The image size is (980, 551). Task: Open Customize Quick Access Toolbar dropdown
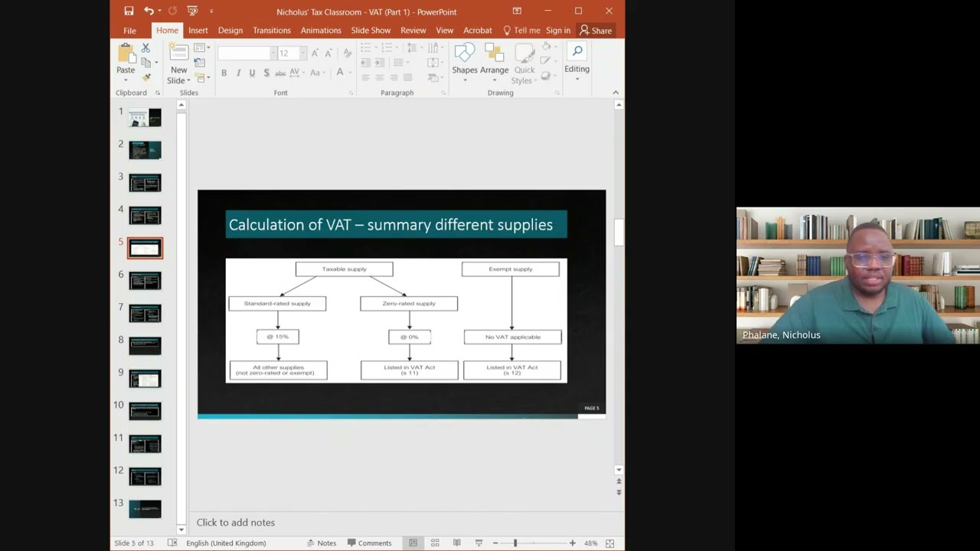[x=211, y=11]
